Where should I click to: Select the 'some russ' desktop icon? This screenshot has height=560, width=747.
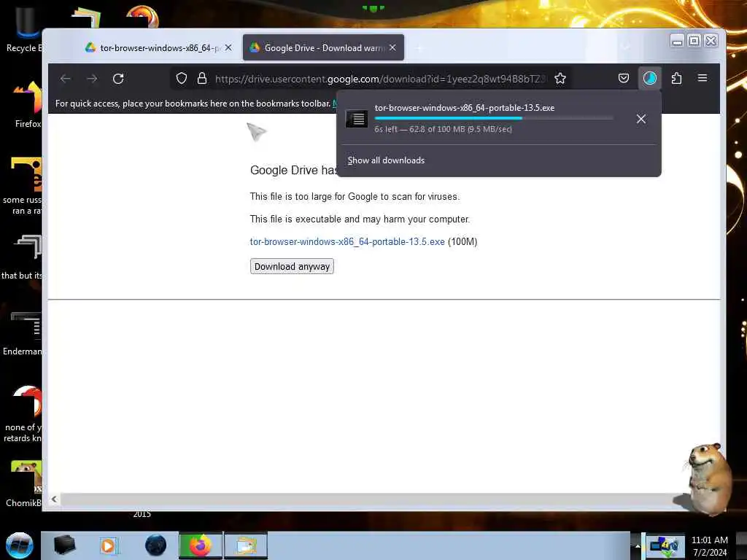pyautogui.click(x=23, y=186)
